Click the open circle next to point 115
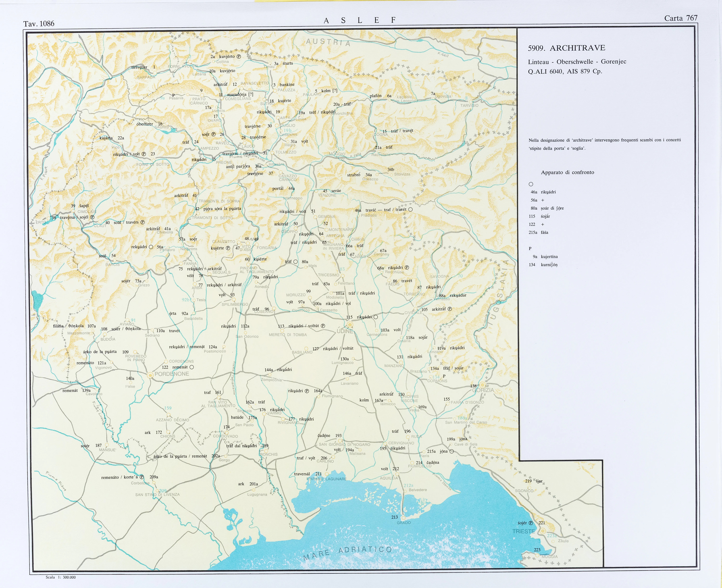Image resolution: width=722 pixels, height=588 pixels. click(376, 317)
